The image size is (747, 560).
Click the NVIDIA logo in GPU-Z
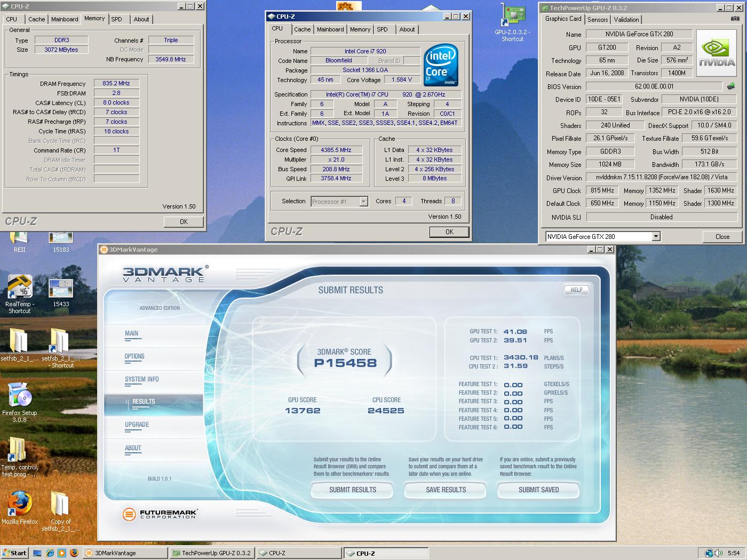[717, 52]
